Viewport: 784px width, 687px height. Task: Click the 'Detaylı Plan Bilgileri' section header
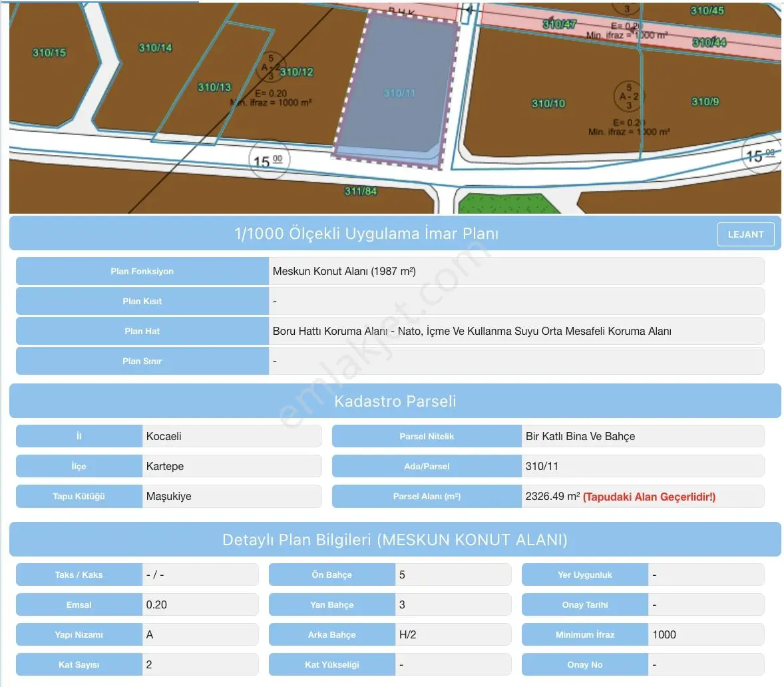click(x=395, y=539)
